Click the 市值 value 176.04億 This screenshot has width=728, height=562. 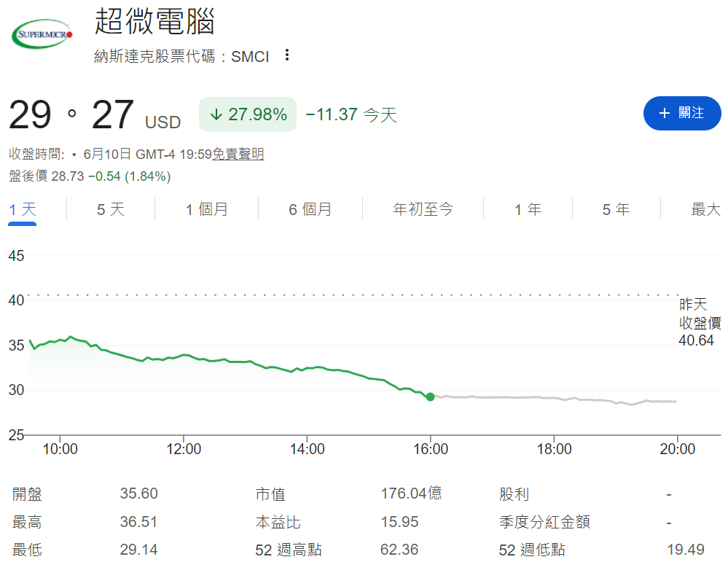click(x=411, y=493)
